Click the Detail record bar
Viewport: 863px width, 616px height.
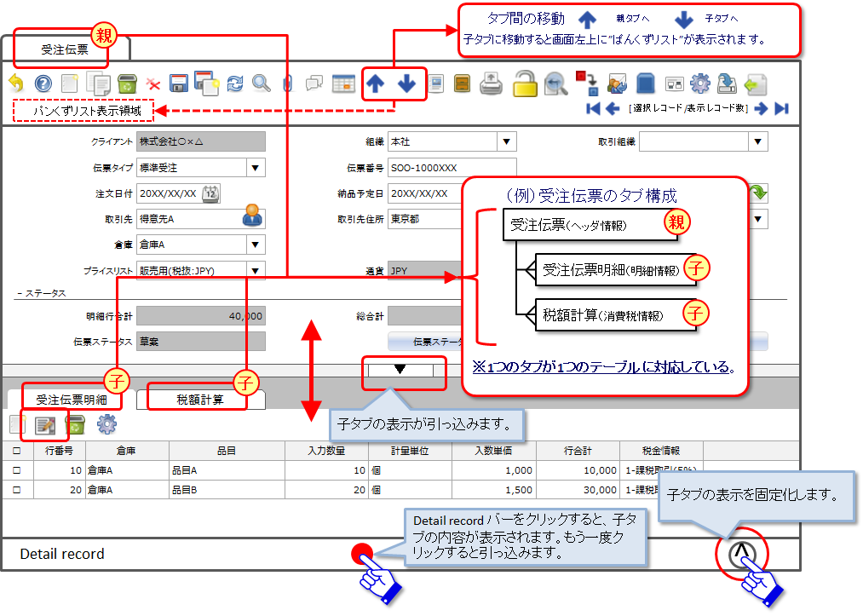(400, 554)
